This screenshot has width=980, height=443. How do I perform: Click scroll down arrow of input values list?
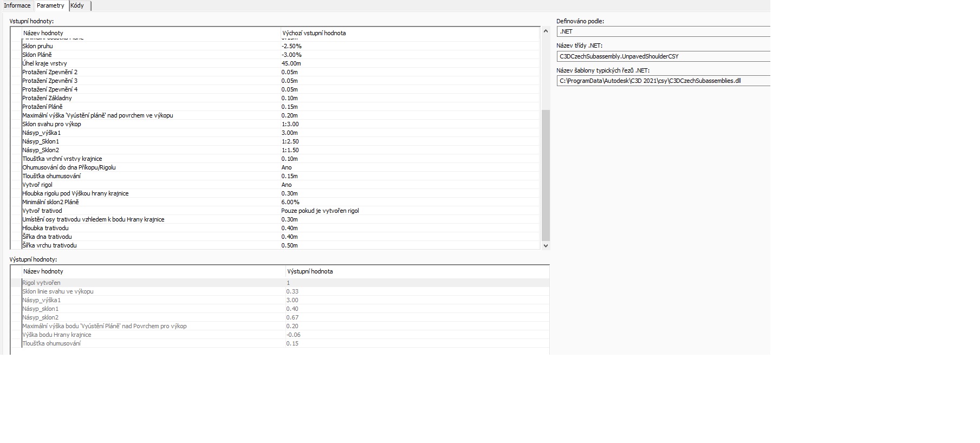[x=546, y=245]
